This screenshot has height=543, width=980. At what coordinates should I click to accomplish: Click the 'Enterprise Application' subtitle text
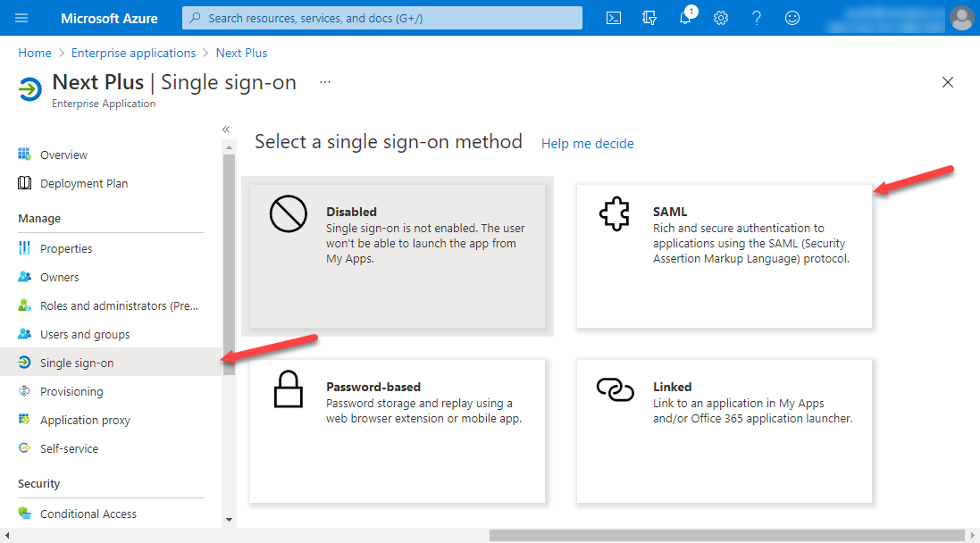point(104,104)
